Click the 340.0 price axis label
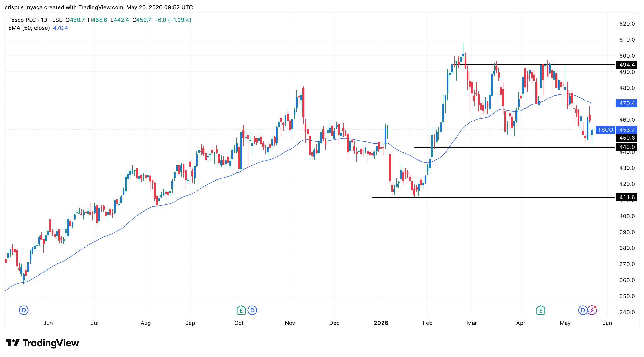This screenshot has height=357, width=644. 627,312
